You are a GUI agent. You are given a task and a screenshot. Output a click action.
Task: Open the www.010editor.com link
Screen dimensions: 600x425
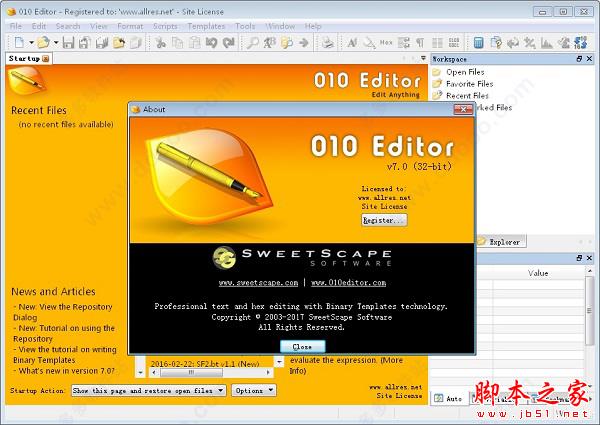[349, 283]
